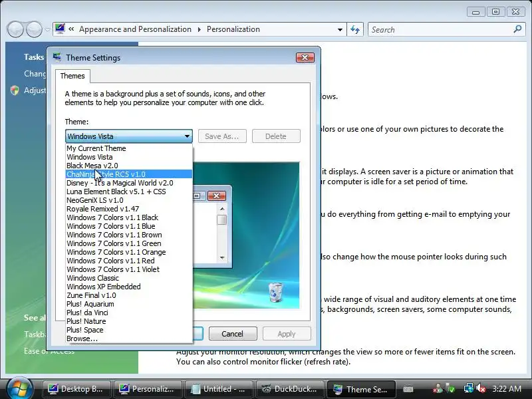Choose Windows 7 Colors v1.1 Black
Image resolution: width=532 pixels, height=399 pixels.
click(129, 217)
